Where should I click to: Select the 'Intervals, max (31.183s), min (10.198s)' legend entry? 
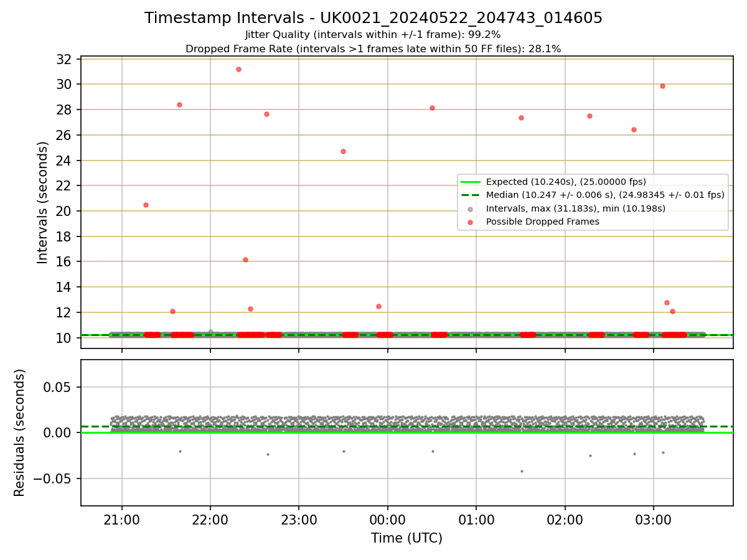(576, 208)
